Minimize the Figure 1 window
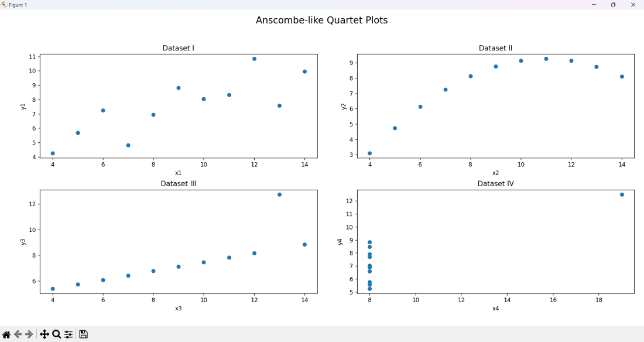 pyautogui.click(x=594, y=5)
